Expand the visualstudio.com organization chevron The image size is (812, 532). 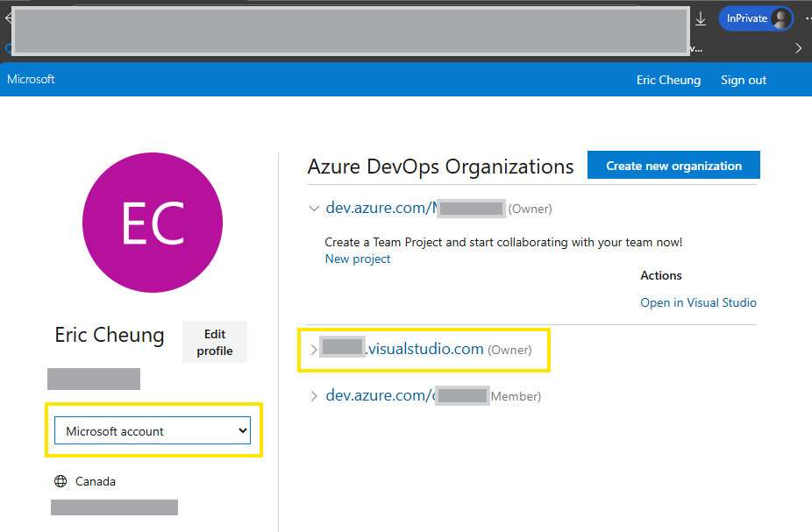313,350
